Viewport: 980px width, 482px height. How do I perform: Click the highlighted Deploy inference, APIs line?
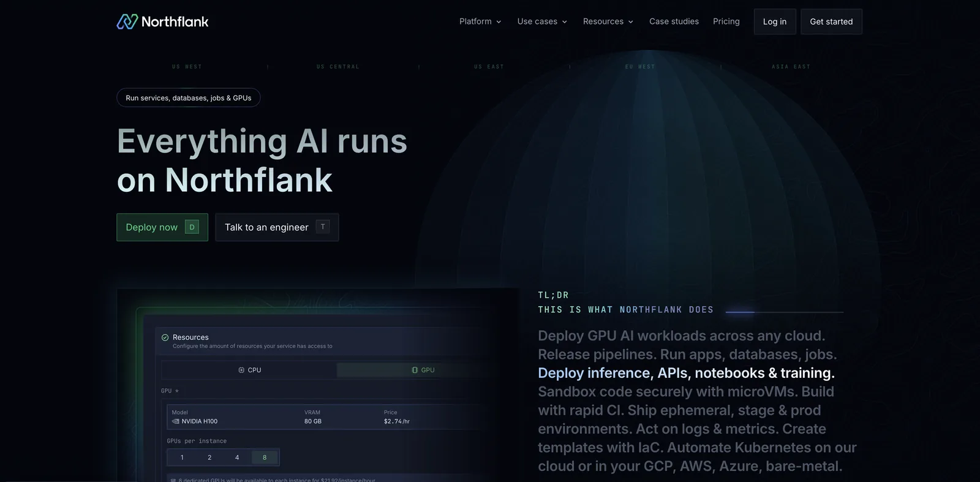(x=686, y=373)
